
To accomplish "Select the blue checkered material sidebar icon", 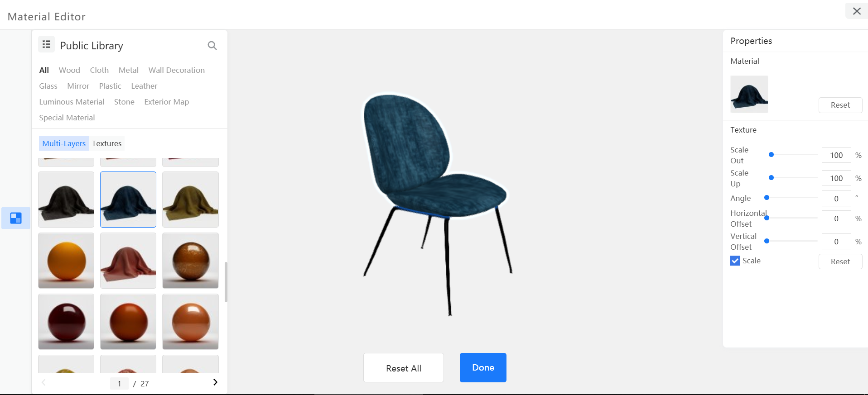I will (16, 218).
